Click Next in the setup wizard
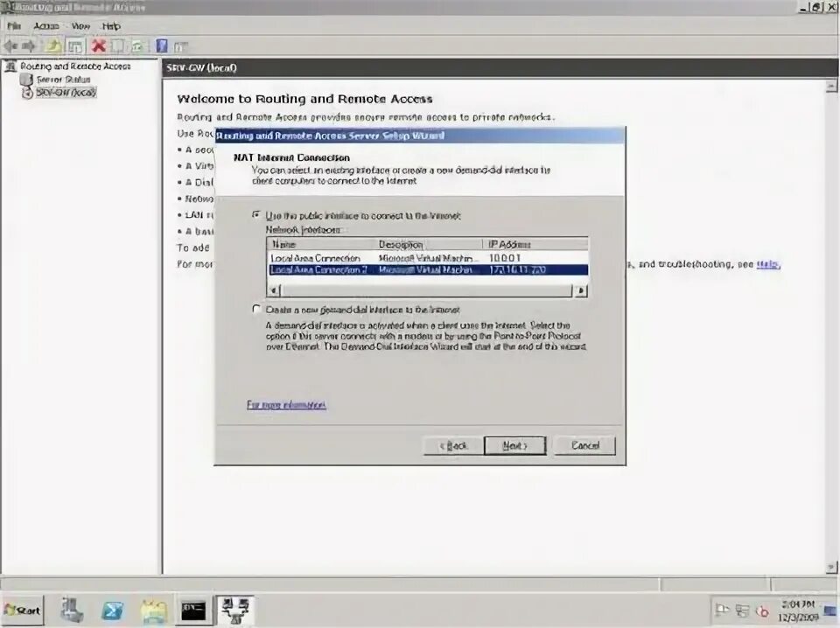The image size is (840, 628). (x=514, y=445)
